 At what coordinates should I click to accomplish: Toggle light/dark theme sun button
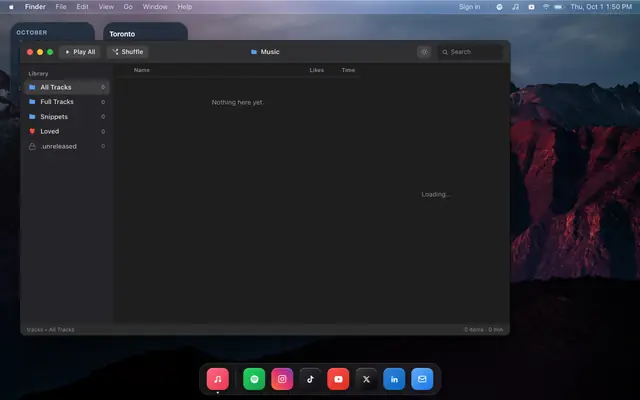(424, 52)
